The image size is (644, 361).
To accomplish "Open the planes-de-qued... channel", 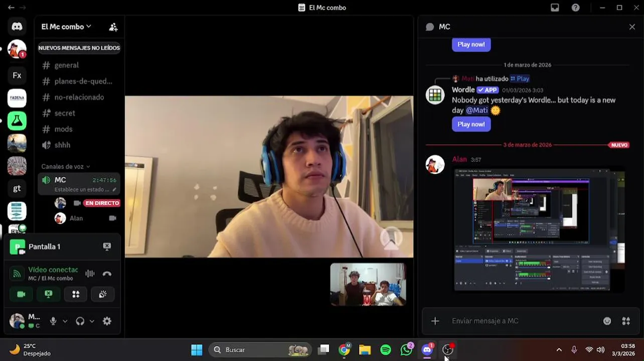I will coord(79,81).
